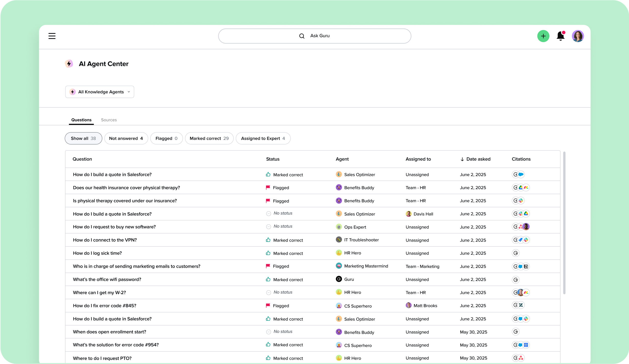This screenshot has width=629, height=364.
Task: Switch to the Sources tab
Action: [x=109, y=120]
